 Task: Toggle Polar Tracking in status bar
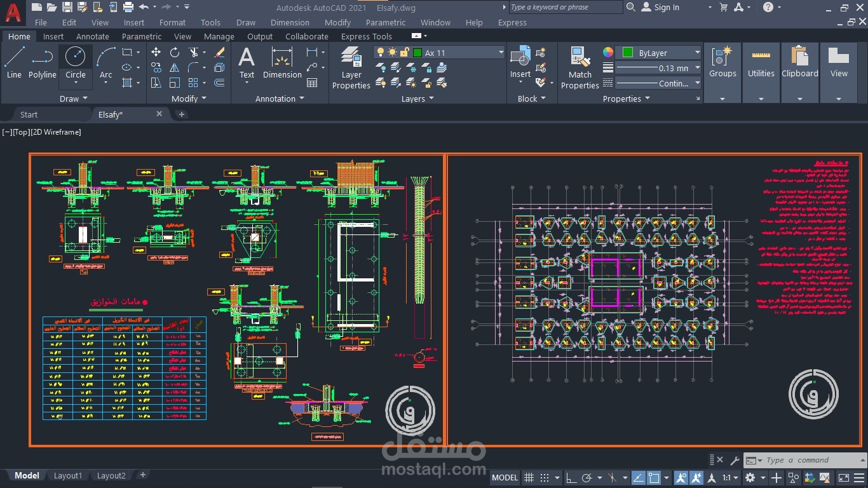(x=587, y=478)
